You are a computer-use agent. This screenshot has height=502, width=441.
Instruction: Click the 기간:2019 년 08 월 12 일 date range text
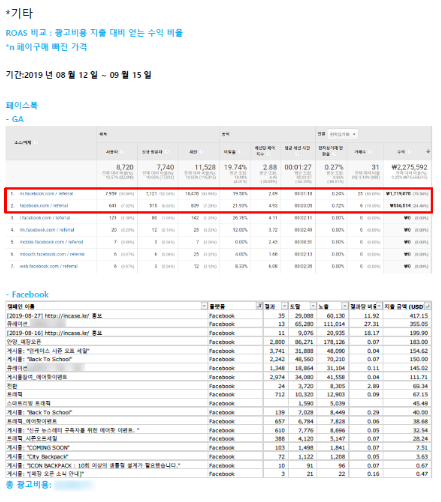point(78,75)
